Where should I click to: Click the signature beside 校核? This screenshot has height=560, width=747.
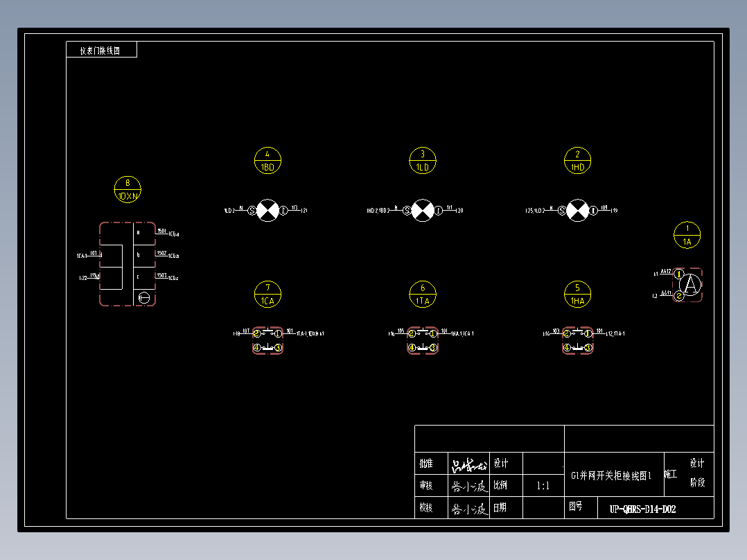click(x=469, y=509)
